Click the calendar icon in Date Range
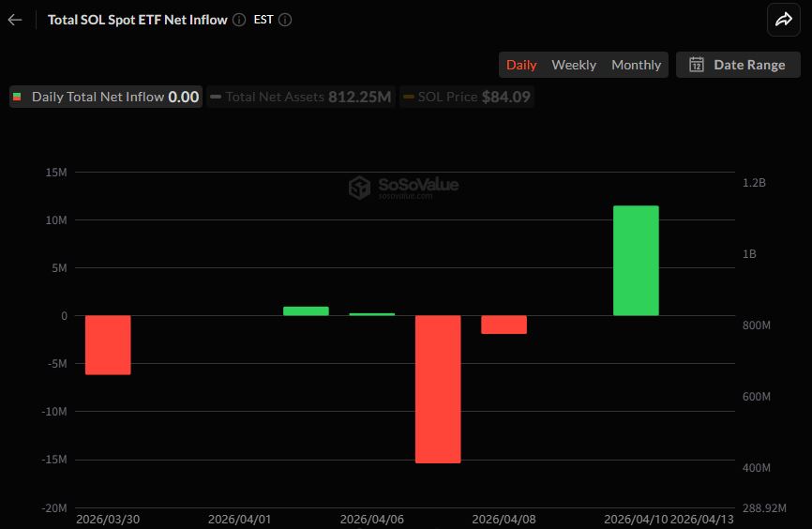Image resolution: width=812 pixels, height=529 pixels. (x=697, y=65)
